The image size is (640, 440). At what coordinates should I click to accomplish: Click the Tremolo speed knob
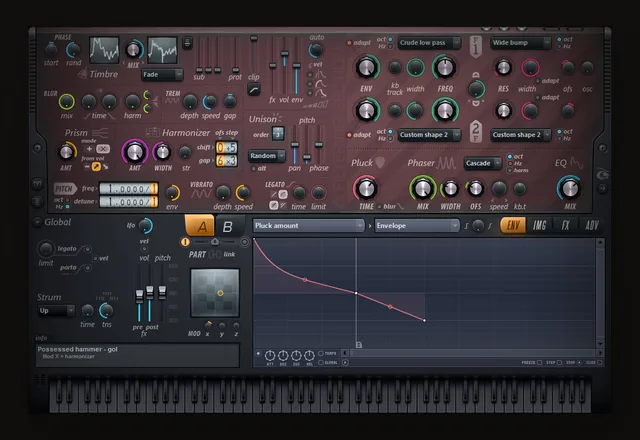coord(210,102)
